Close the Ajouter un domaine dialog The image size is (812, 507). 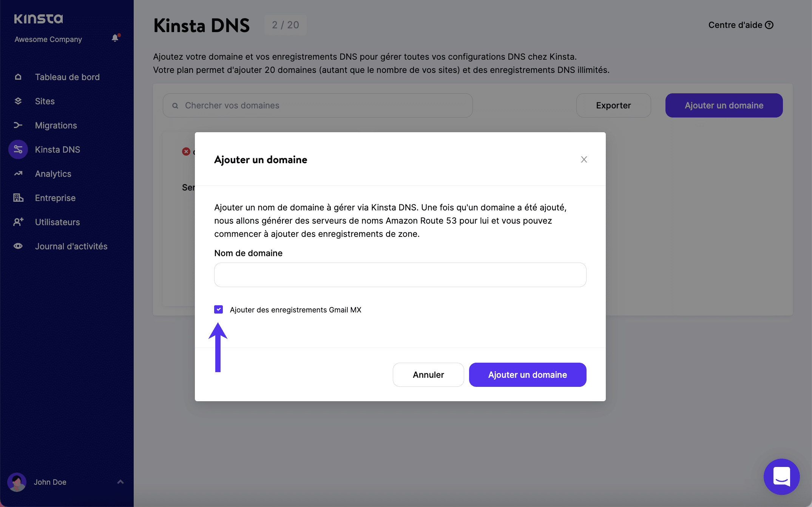pos(584,159)
